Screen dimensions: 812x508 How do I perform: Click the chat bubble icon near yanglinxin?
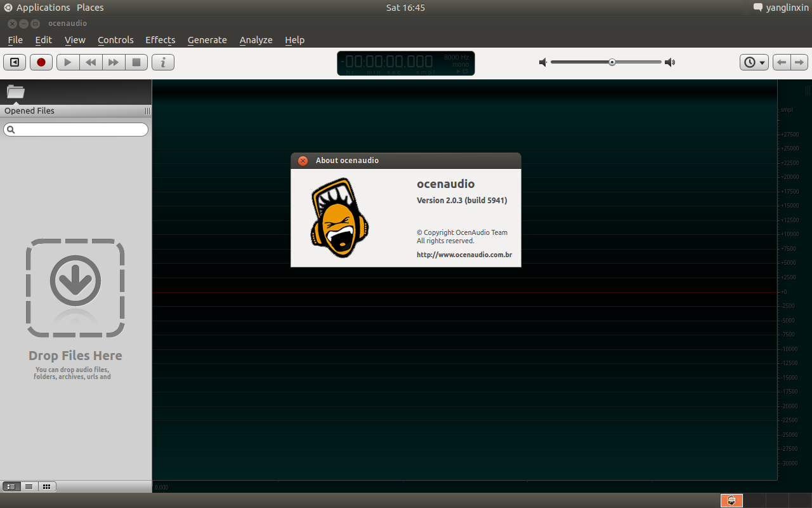pyautogui.click(x=758, y=8)
